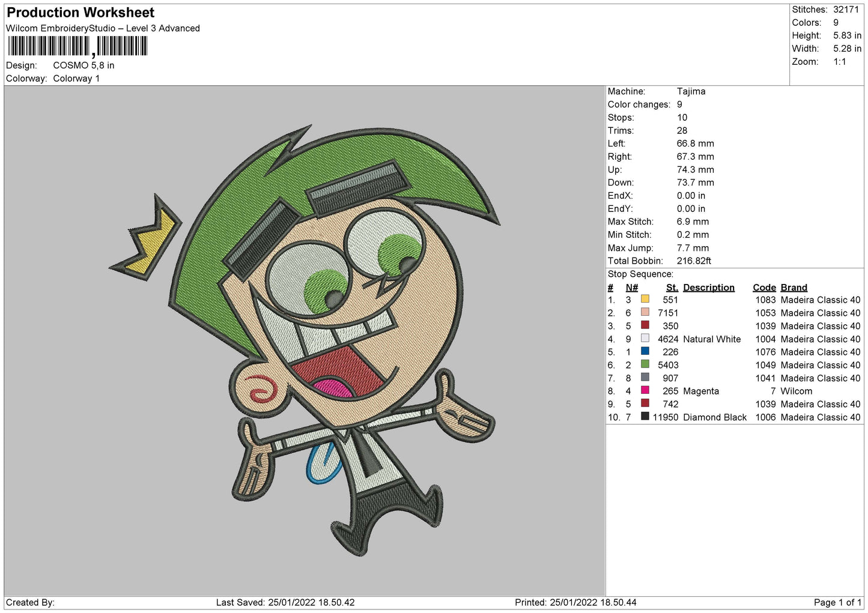Click the 'Brand' column header
This screenshot has width=868, height=613.
pyautogui.click(x=794, y=288)
